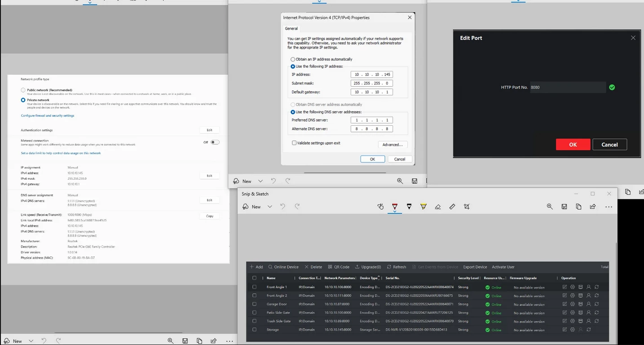Click Activate User

503,267
